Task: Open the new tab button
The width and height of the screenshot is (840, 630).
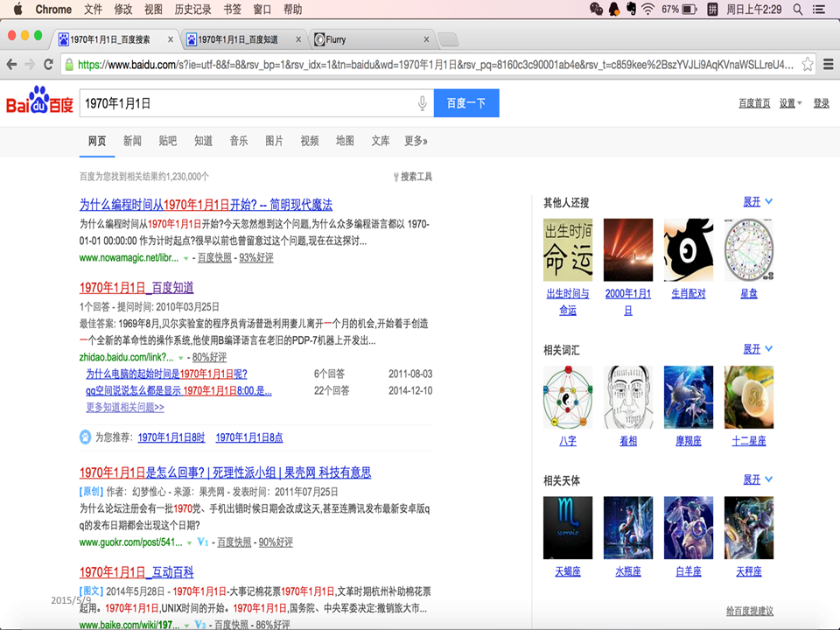Action: click(448, 39)
